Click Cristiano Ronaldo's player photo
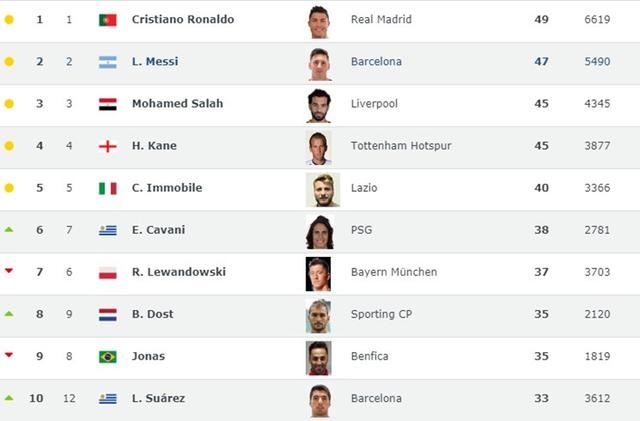The image size is (640, 421). [319, 21]
